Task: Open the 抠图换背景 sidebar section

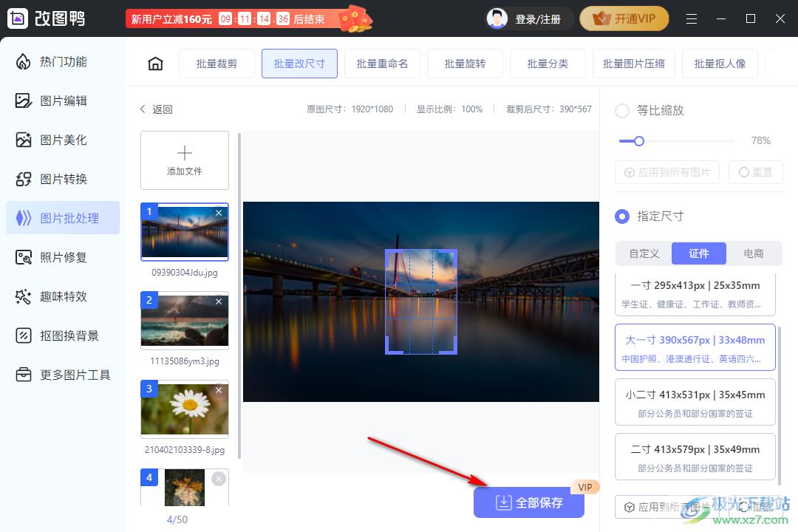Action: point(63,335)
